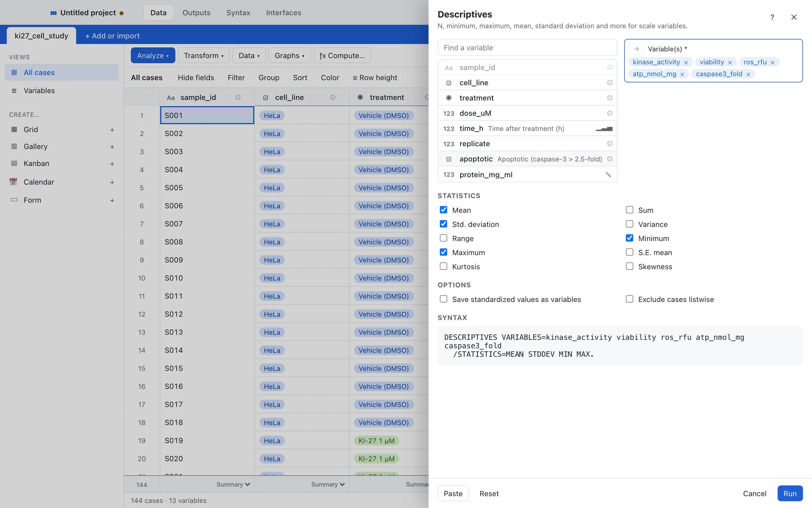Image resolution: width=812 pixels, height=508 pixels.
Task: Enable the Range statistic
Action: click(443, 238)
